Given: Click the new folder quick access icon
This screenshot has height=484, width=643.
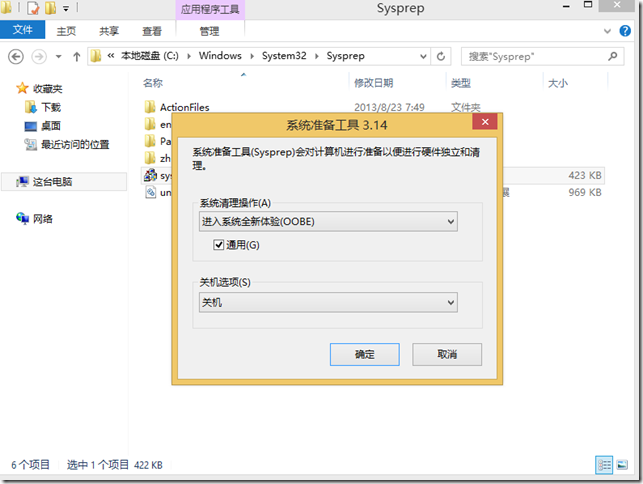Looking at the screenshot, I should click(50, 8).
